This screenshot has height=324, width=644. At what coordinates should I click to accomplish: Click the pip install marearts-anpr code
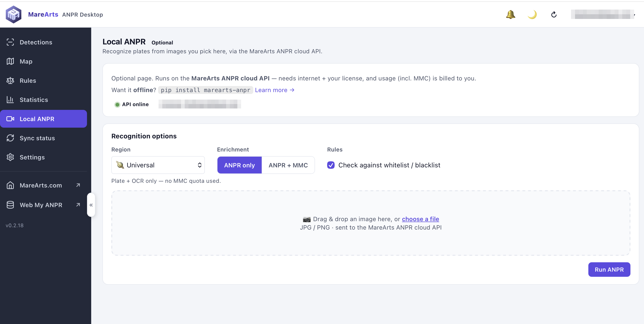(x=206, y=90)
